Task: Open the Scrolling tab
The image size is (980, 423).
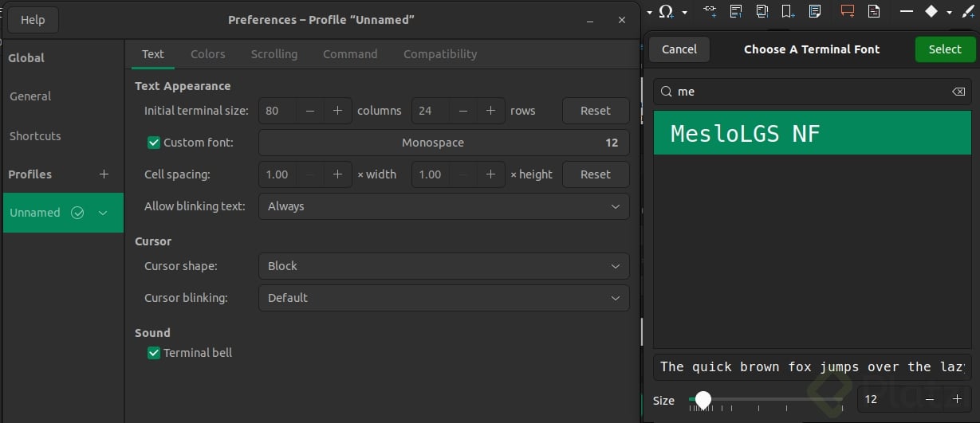Action: point(274,54)
